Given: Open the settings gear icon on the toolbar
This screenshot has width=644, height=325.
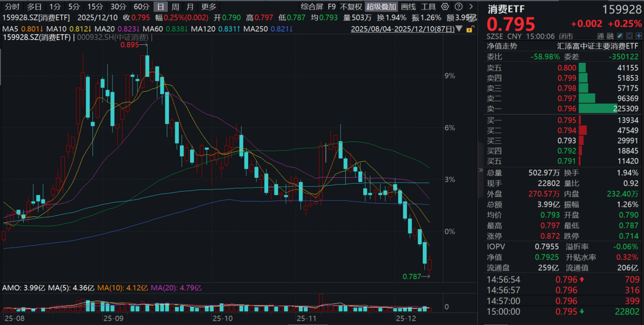Looking at the screenshot, I should (445, 7).
